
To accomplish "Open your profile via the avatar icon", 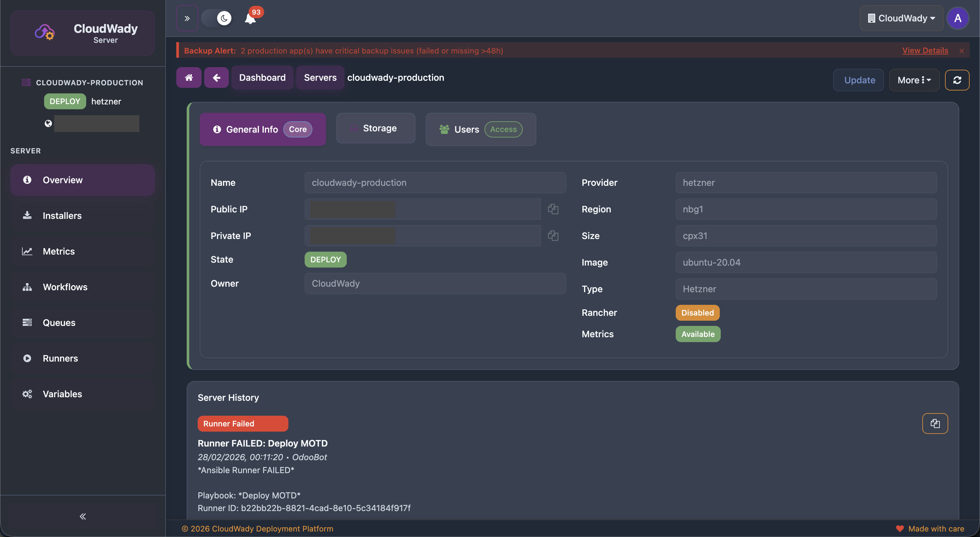I will click(x=958, y=18).
